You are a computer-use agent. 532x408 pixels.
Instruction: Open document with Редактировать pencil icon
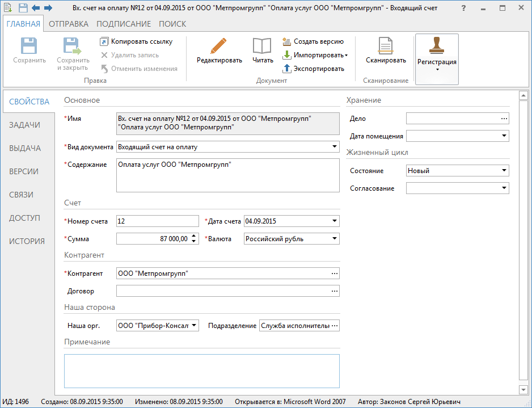pyautogui.click(x=219, y=51)
